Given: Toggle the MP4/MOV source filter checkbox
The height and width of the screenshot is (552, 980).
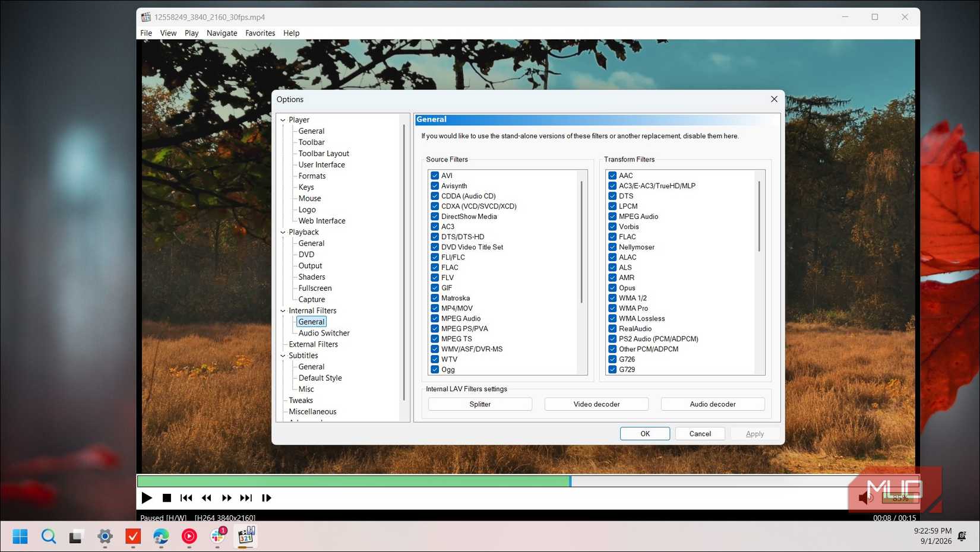Looking at the screenshot, I should pyautogui.click(x=435, y=308).
